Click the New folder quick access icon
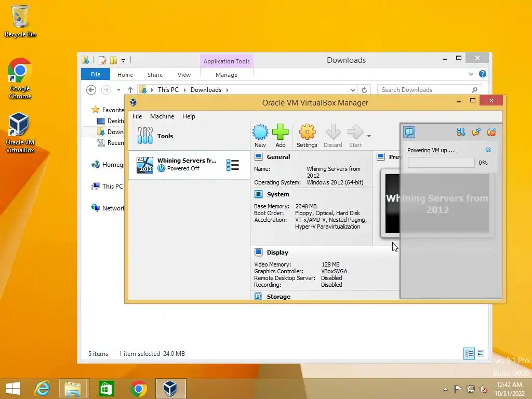 (x=113, y=60)
